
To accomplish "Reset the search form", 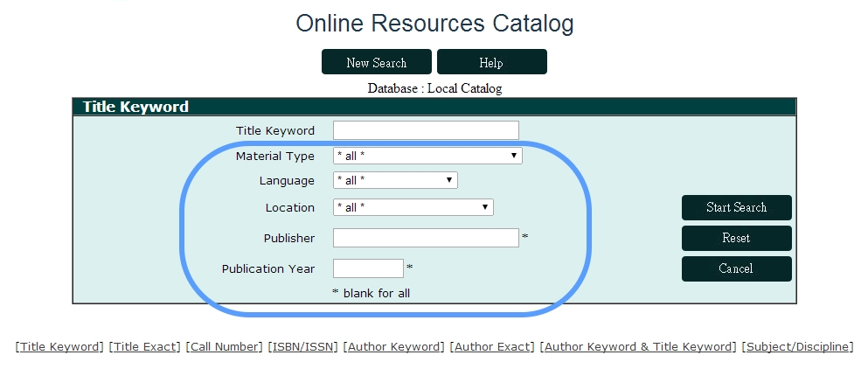I will click(736, 238).
